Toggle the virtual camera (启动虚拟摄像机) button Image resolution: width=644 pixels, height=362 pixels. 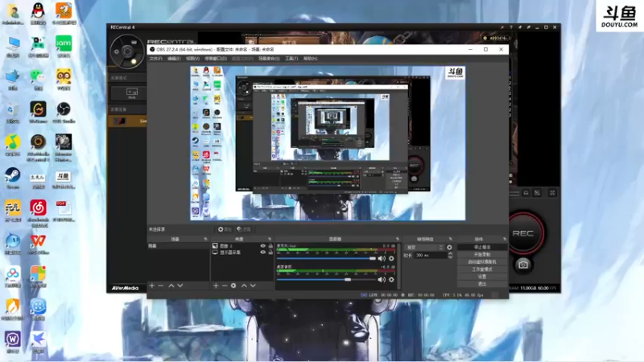point(482,262)
